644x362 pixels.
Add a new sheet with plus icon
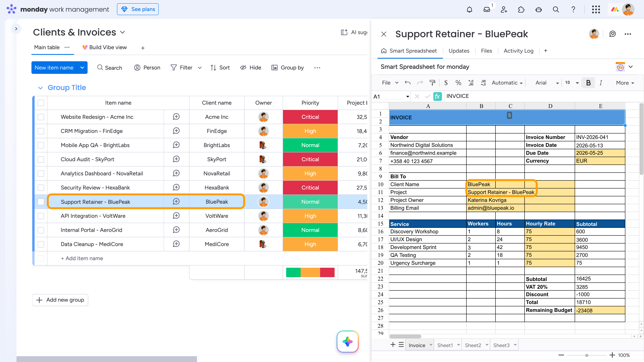click(393, 345)
